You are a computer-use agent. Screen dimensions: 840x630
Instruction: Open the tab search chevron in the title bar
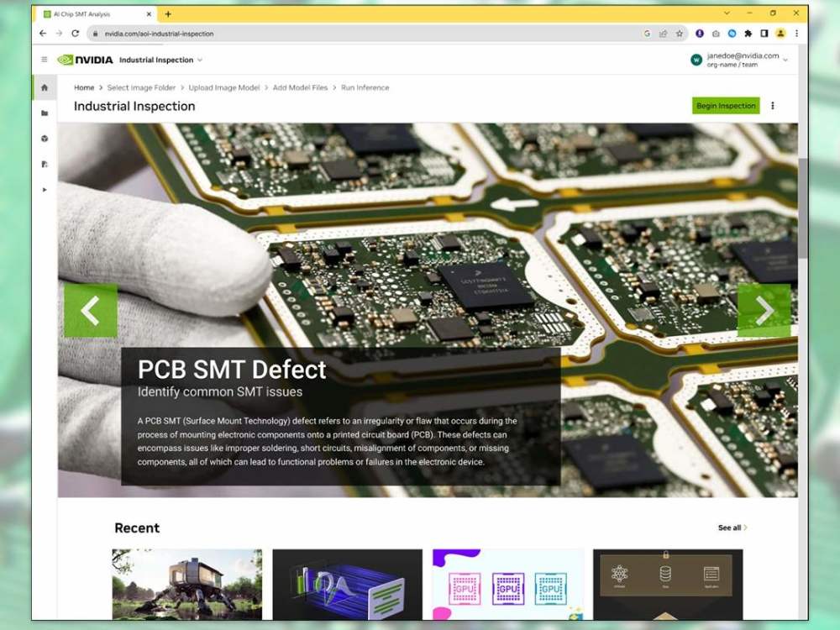click(727, 13)
